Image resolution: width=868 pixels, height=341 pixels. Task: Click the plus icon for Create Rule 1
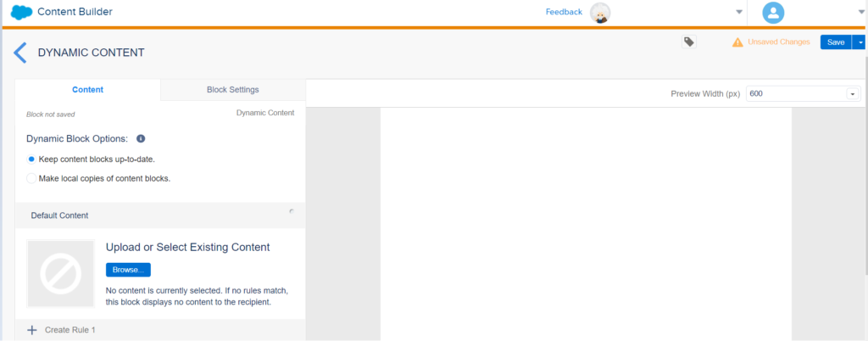tap(32, 330)
